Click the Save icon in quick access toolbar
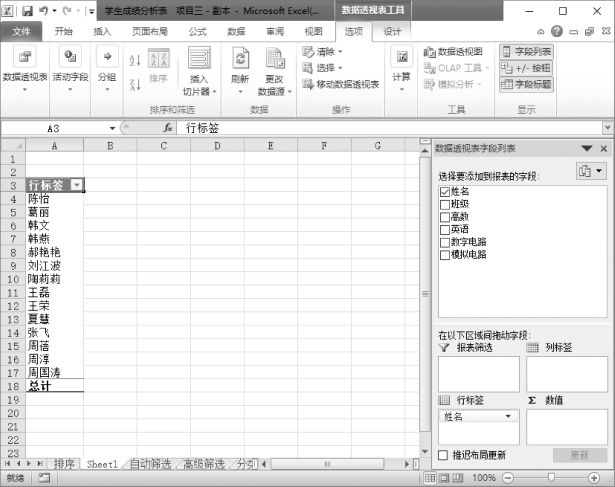615x487 pixels. pyautogui.click(x=27, y=11)
